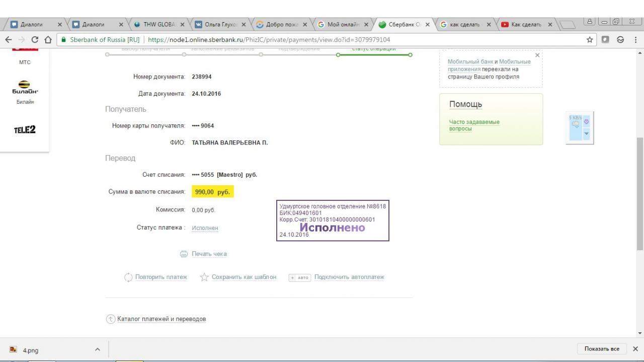Click the recipient card number •••• 9064
This screenshot has height=362, width=644.
point(203,126)
